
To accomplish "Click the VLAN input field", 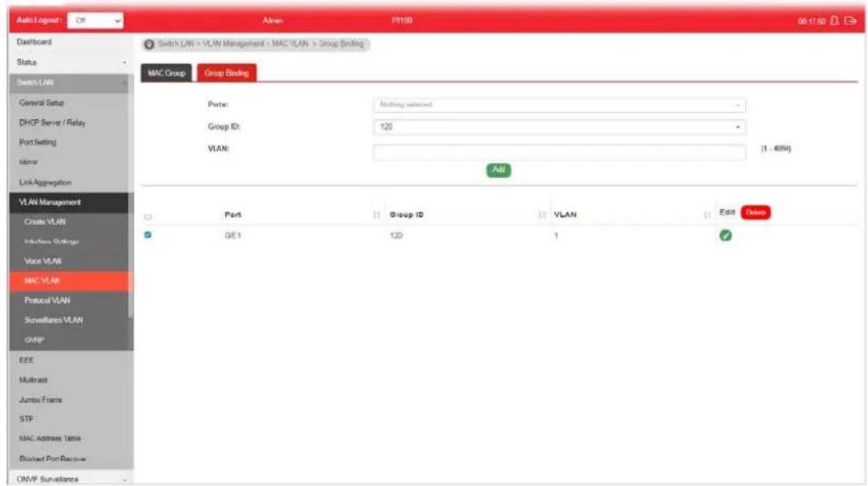I will 559,151.
